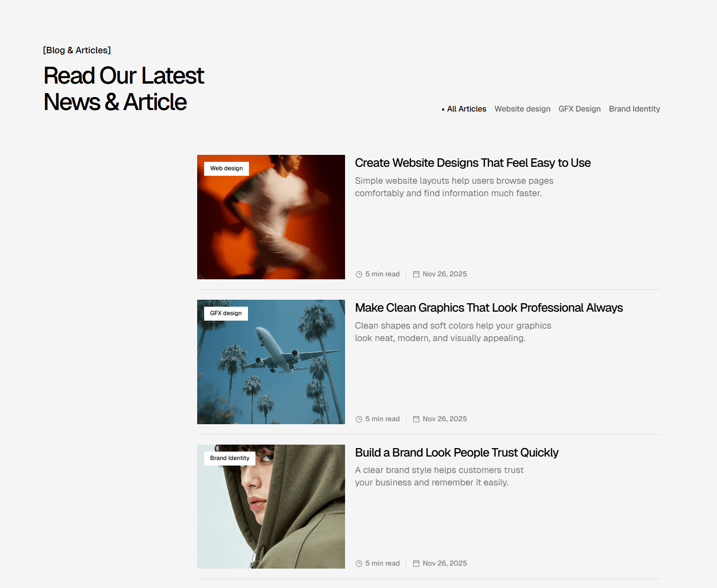Click the Brand Identity tag badge
Viewport: 717px width, 588px height.
230,459
